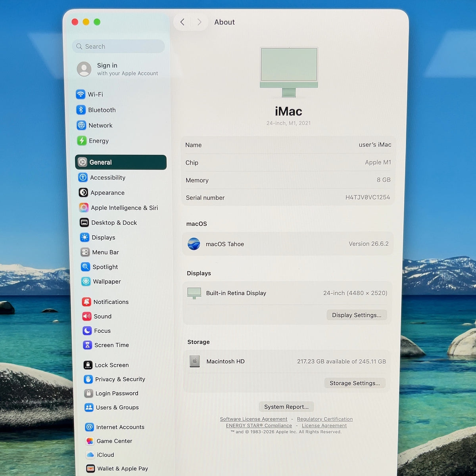Open the Software License Agreement link
This screenshot has height=476, width=476.
coord(253,419)
